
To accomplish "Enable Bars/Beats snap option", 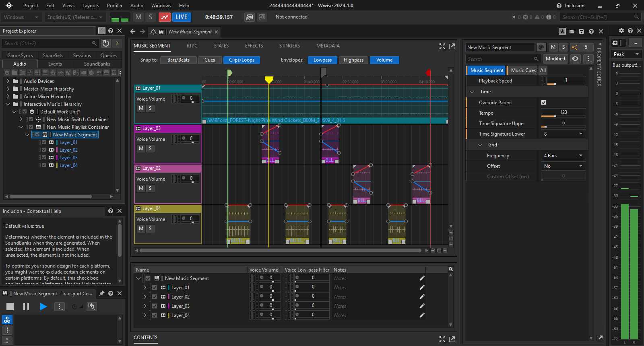I will 178,60.
